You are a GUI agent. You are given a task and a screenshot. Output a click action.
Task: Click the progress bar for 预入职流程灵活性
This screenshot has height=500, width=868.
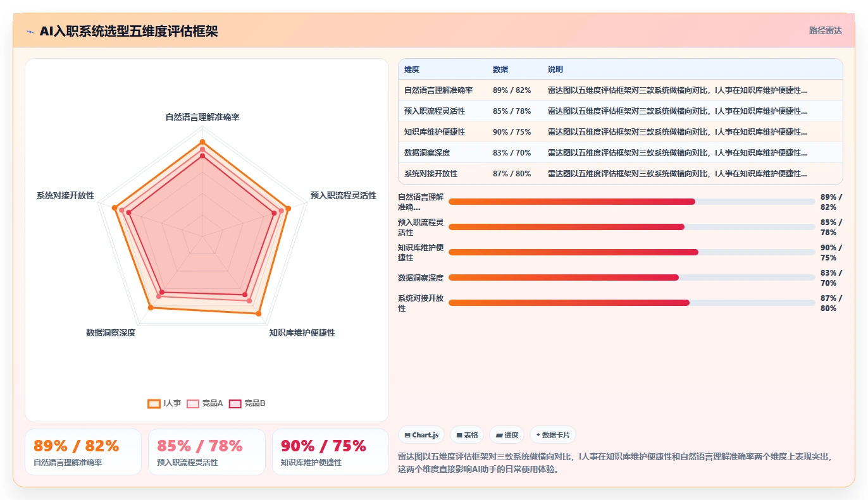[632, 227]
